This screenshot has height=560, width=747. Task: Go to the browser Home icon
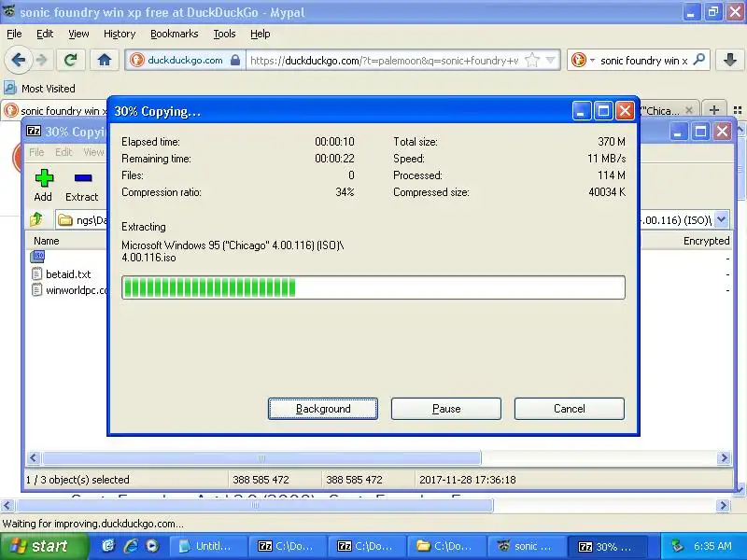click(x=105, y=60)
